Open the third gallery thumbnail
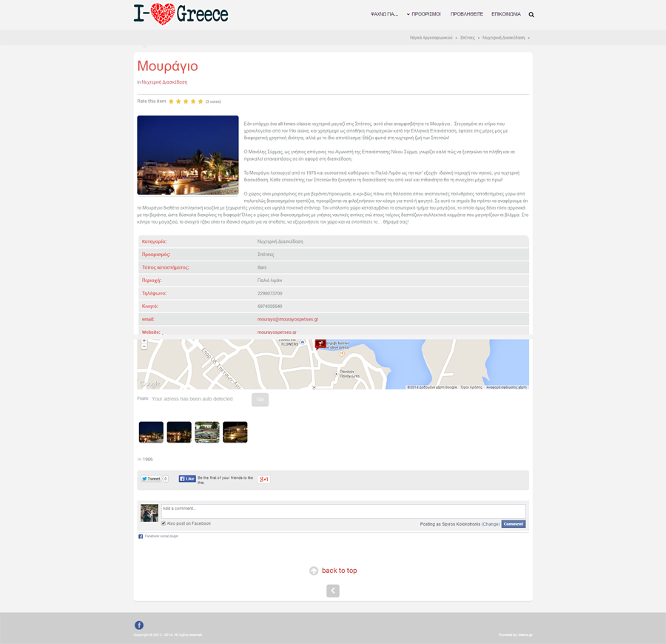The height and width of the screenshot is (644, 666). [x=207, y=432]
